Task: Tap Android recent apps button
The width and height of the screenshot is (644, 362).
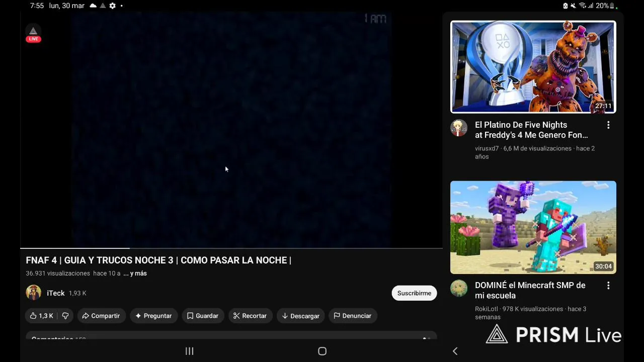Action: (x=190, y=351)
